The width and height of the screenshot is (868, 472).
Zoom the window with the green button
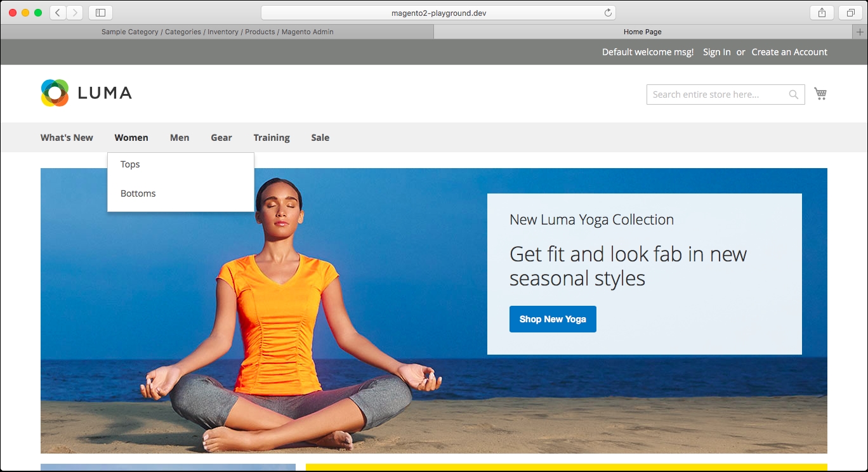tap(38, 13)
